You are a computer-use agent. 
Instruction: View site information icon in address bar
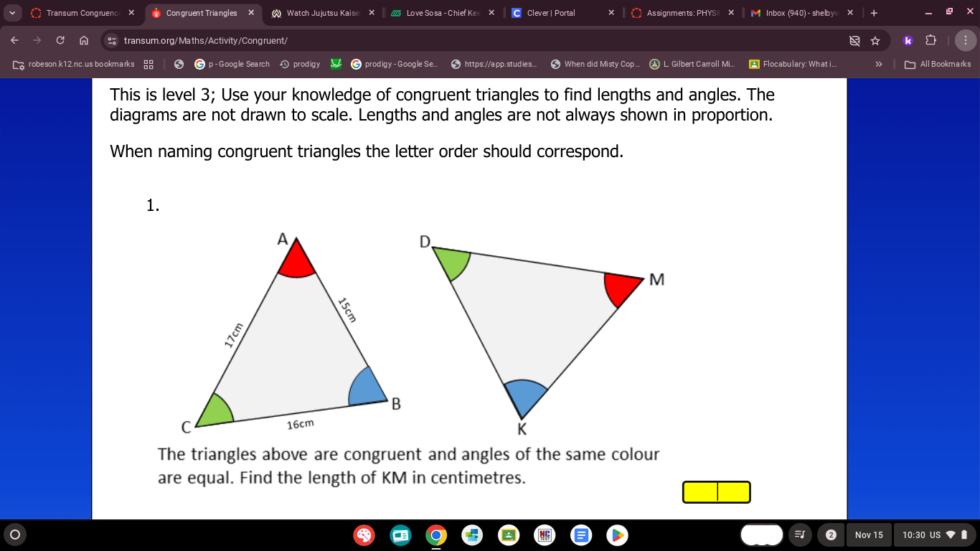click(112, 41)
